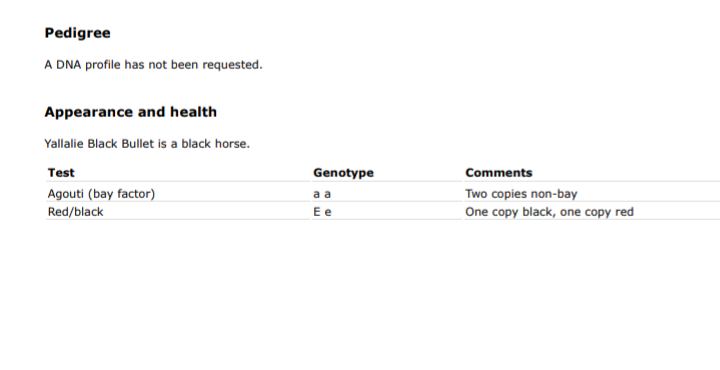Click the word 'red' in the last row
Image resolution: width=720 pixels, height=370 pixels.
[x=625, y=212]
